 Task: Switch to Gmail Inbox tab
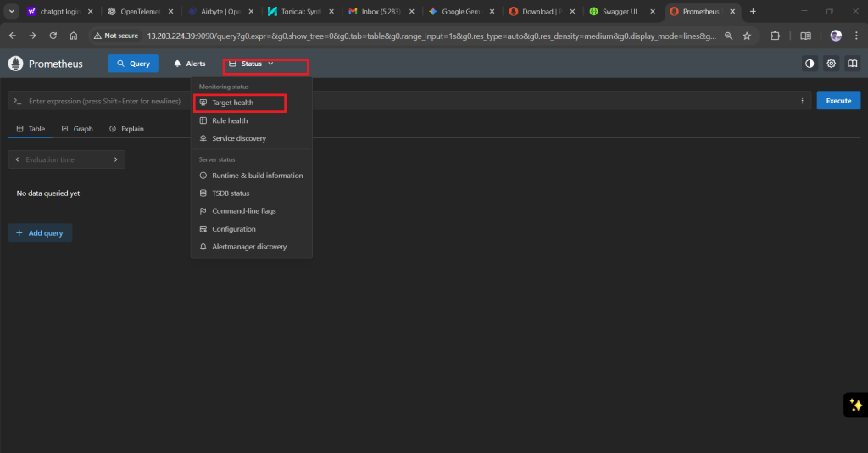pos(381,11)
